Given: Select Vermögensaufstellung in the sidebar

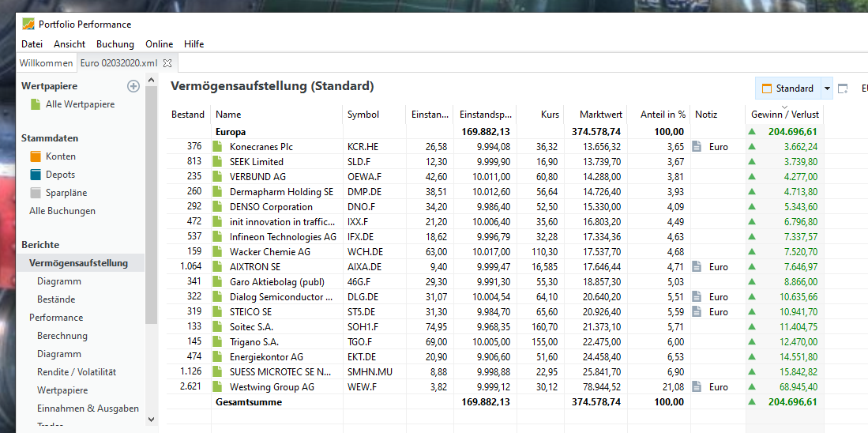Looking at the screenshot, I should tap(79, 263).
